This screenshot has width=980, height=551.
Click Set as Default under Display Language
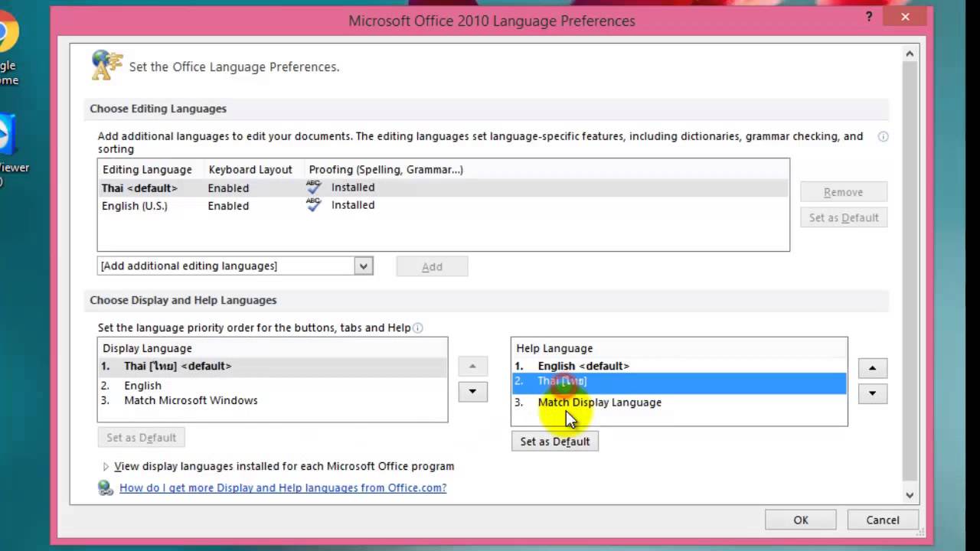tap(141, 438)
